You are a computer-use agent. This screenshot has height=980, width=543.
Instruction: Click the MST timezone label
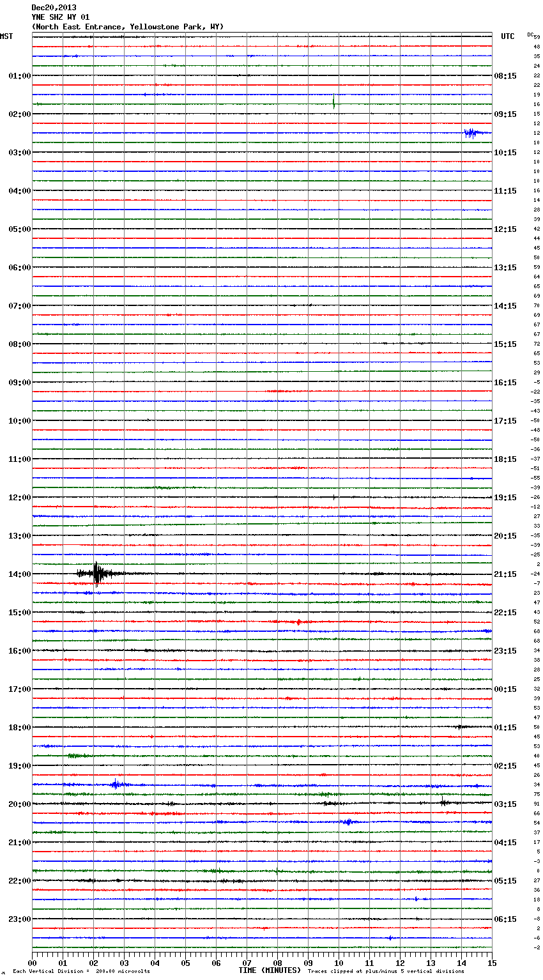tap(6, 36)
